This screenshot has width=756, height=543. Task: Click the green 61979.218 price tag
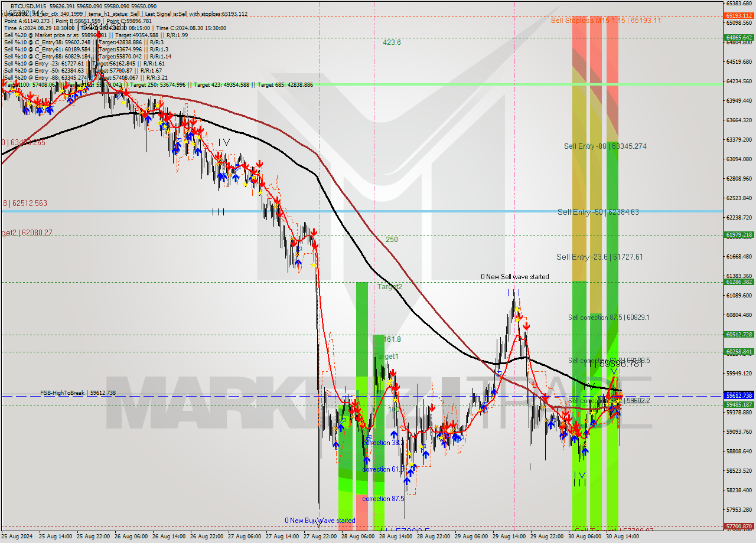coord(739,235)
